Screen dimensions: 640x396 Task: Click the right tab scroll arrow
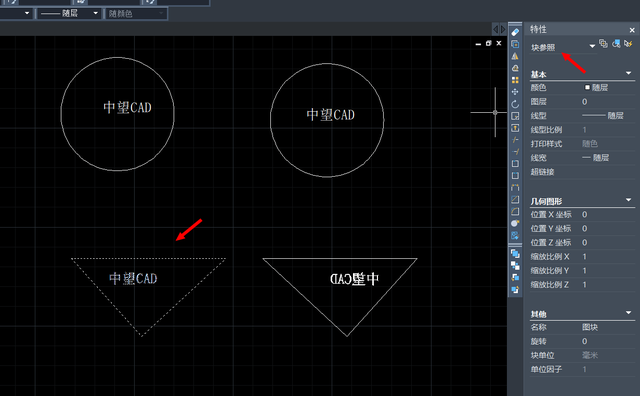(503, 29)
